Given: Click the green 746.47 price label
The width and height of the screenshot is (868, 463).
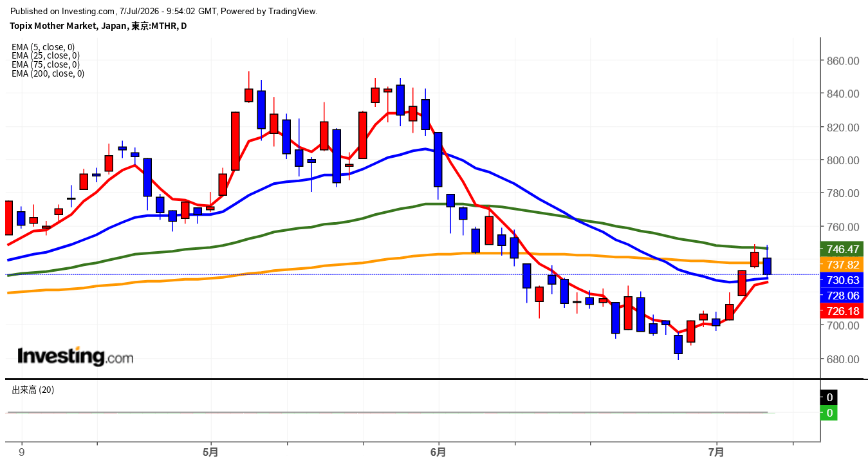Looking at the screenshot, I should point(841,249).
